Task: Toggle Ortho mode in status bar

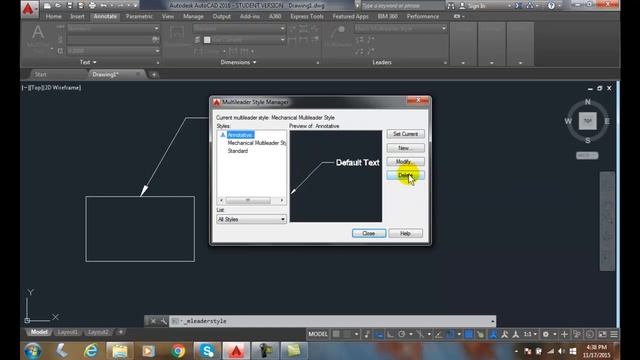Action: click(390, 334)
